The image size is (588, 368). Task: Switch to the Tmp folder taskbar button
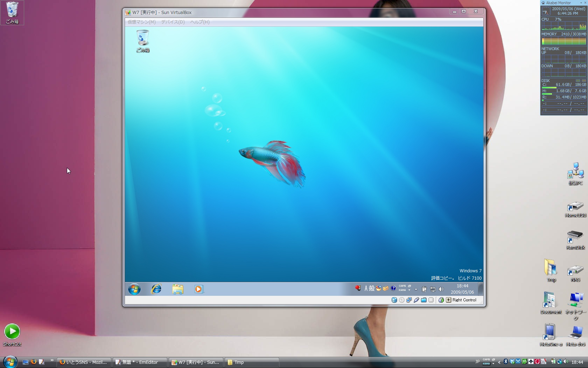tap(252, 362)
